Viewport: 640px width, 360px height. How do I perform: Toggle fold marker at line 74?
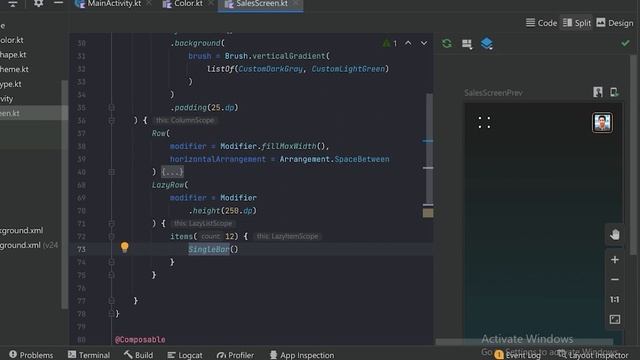(111, 262)
